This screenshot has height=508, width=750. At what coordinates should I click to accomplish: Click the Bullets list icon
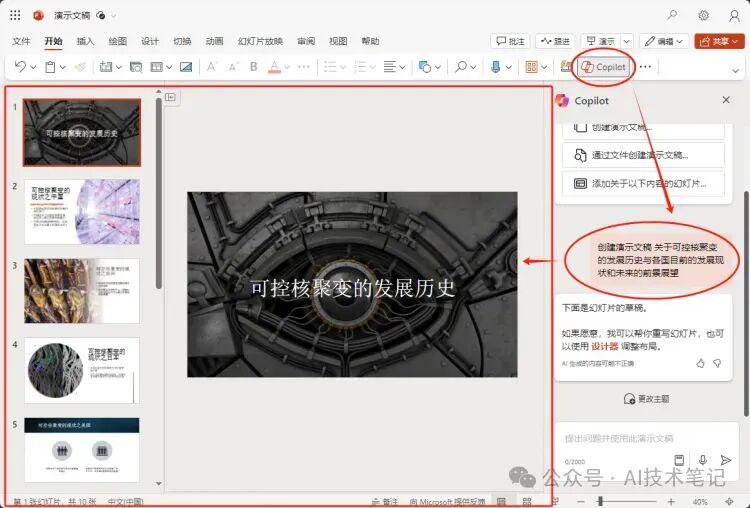(x=330, y=67)
